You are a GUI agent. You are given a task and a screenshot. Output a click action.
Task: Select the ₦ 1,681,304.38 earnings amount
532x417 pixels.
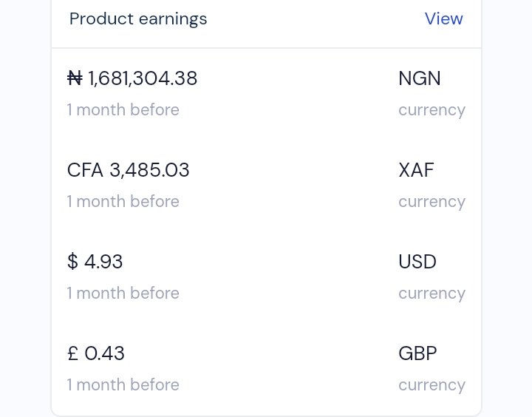click(132, 78)
